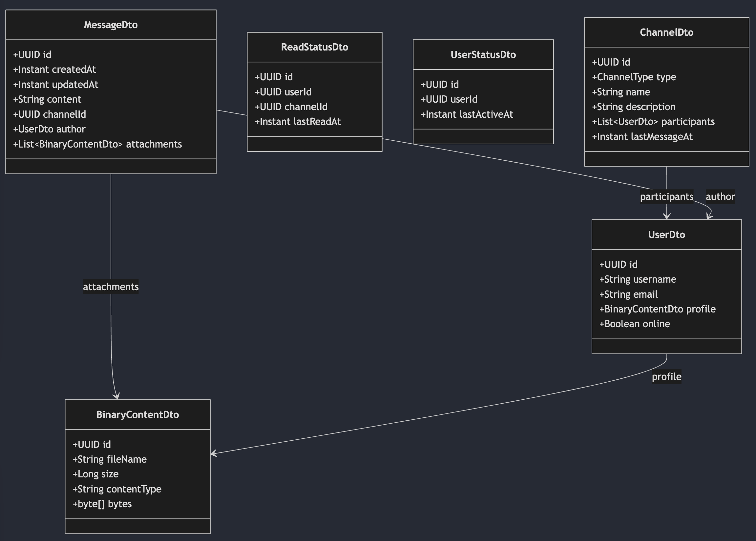756x541 pixels.
Task: Click the String contentType field
Action: pyautogui.click(x=117, y=489)
